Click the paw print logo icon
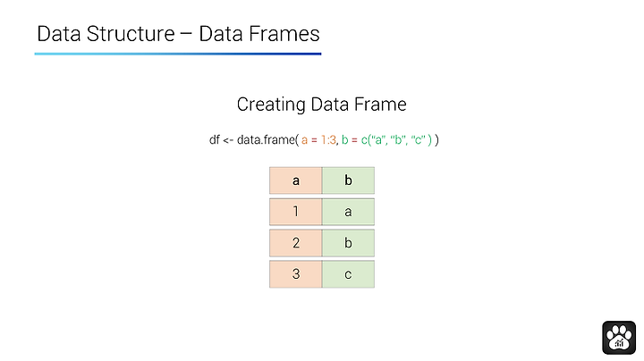 click(619, 338)
